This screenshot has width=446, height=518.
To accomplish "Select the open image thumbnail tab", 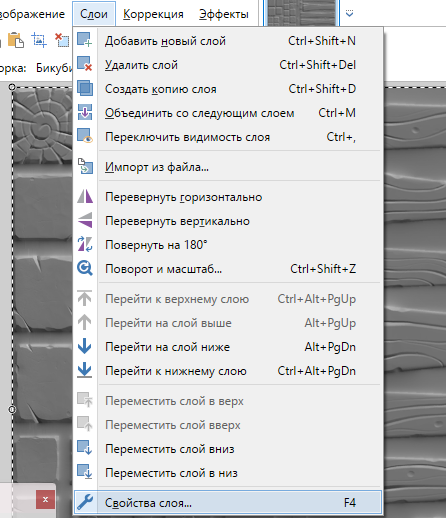I will coord(301,13).
